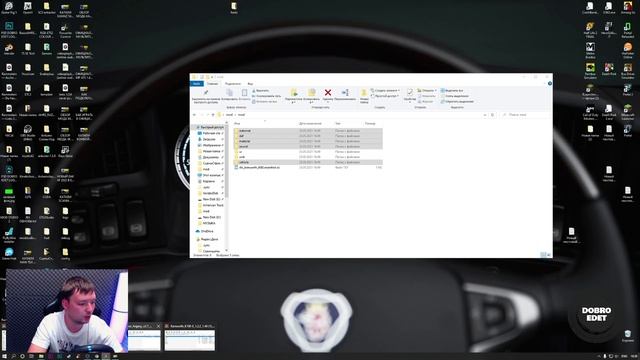
Task: Click the taskbar search icon
Action: click(13, 356)
